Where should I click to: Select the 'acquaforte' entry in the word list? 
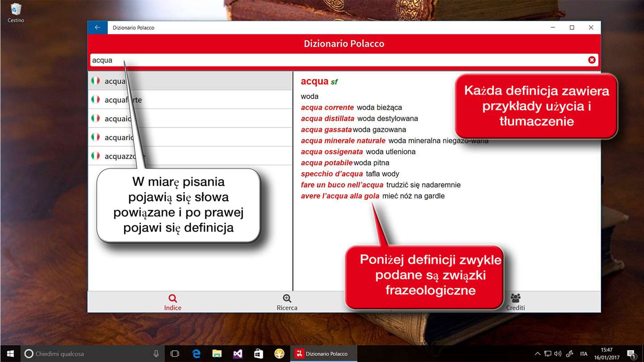coord(190,100)
